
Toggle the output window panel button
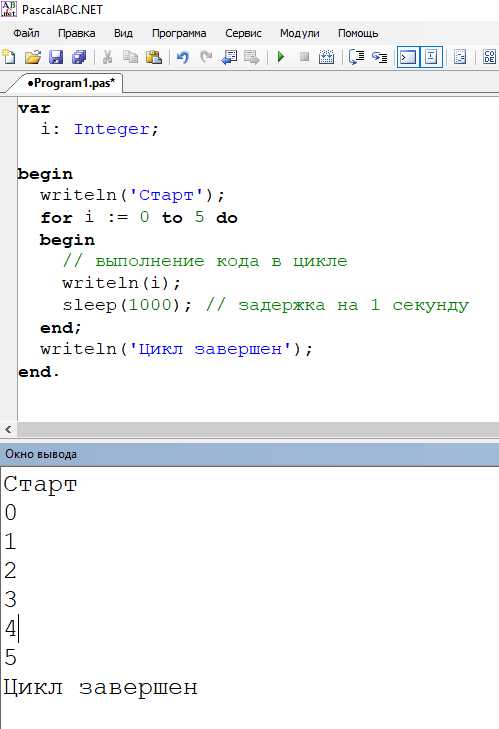click(x=408, y=57)
